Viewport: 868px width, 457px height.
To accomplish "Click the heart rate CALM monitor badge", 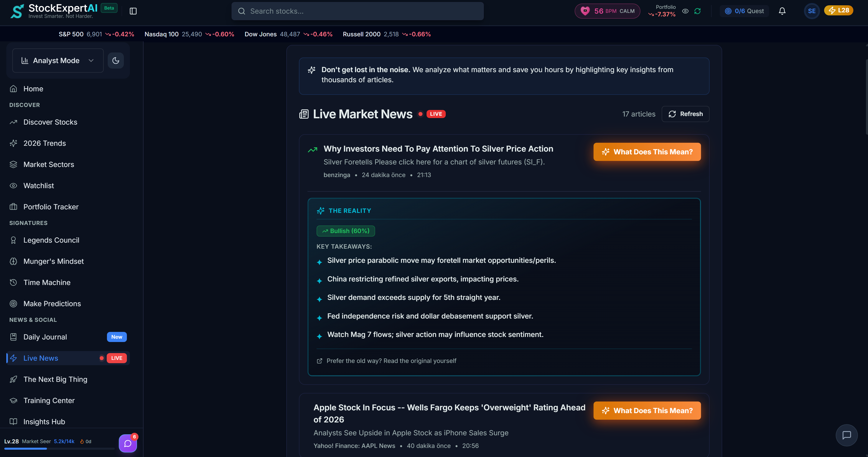I will point(607,11).
